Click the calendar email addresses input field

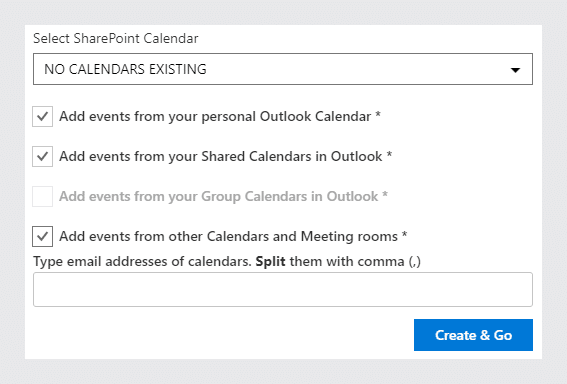(283, 290)
